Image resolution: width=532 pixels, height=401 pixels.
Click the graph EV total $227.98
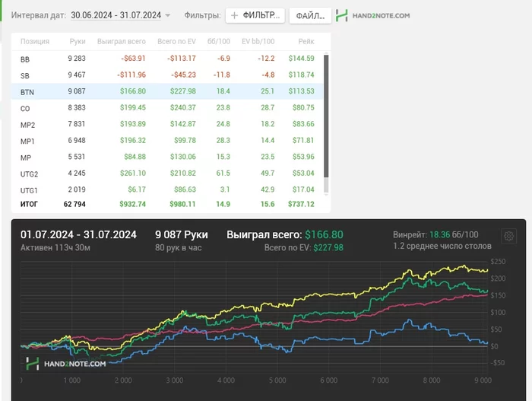[x=328, y=248]
